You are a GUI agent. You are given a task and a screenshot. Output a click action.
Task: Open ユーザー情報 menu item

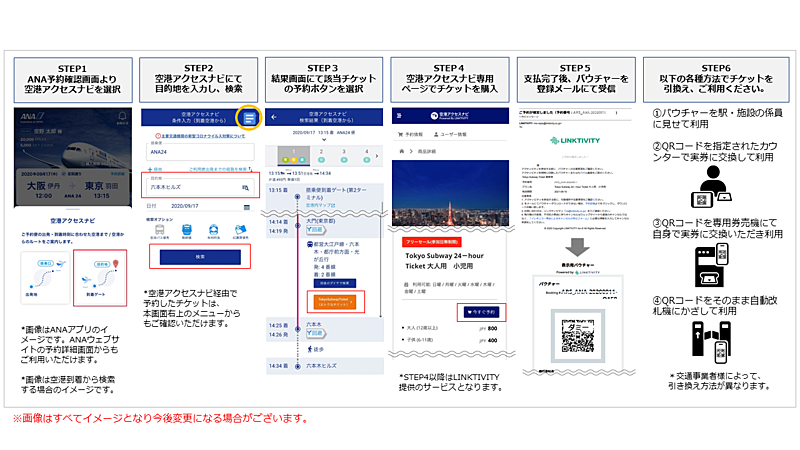450,135
